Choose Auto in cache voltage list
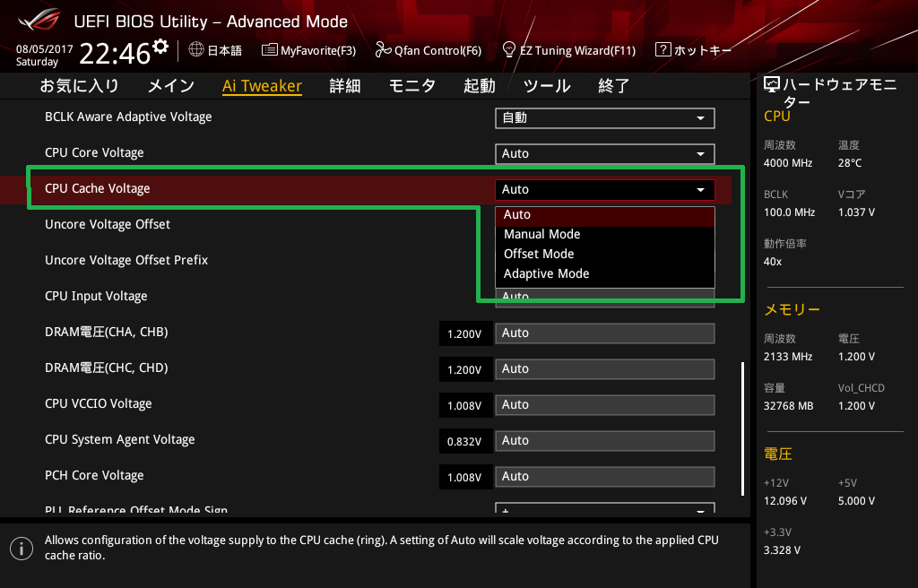Image resolution: width=918 pixels, height=588 pixels. click(x=605, y=215)
